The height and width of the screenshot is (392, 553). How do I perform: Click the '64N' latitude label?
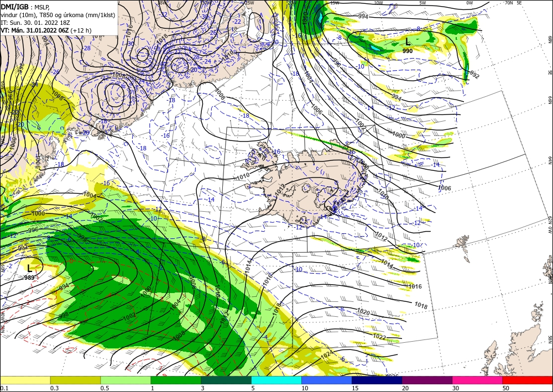tap(550, 160)
